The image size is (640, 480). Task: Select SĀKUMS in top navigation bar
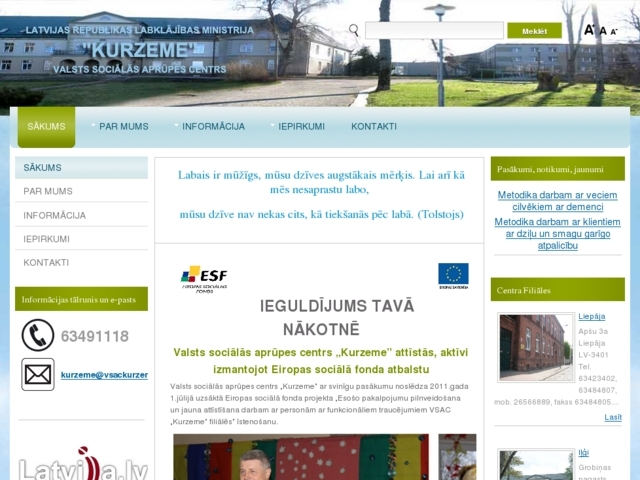point(46,127)
